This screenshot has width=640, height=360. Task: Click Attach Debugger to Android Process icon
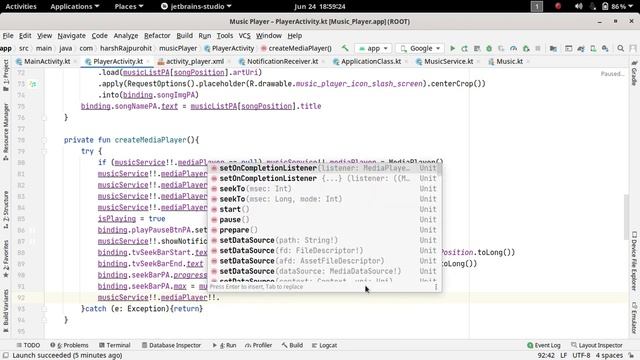click(x=526, y=48)
